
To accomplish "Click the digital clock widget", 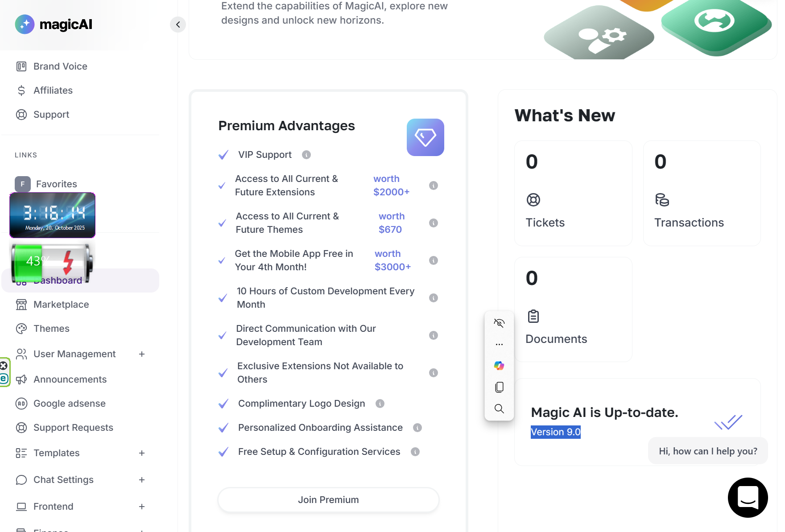I will click(x=53, y=215).
